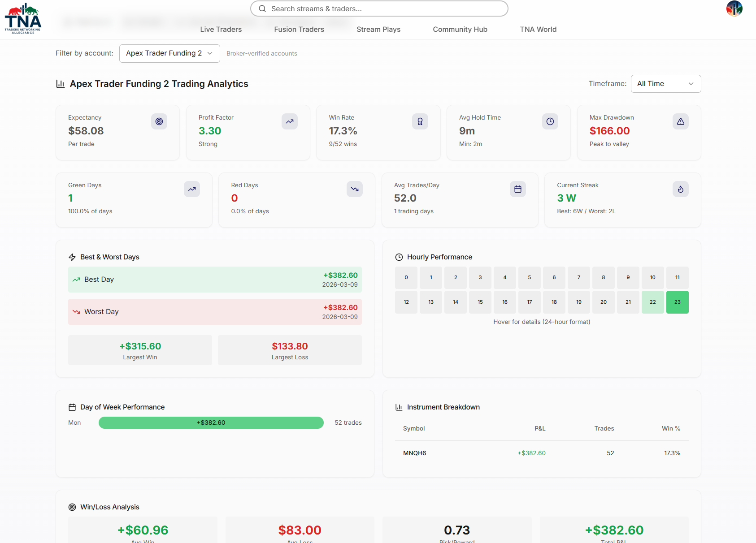Click the Avg Trades/Day calendar icon
Screen dimensions: 756x543
coord(518,189)
